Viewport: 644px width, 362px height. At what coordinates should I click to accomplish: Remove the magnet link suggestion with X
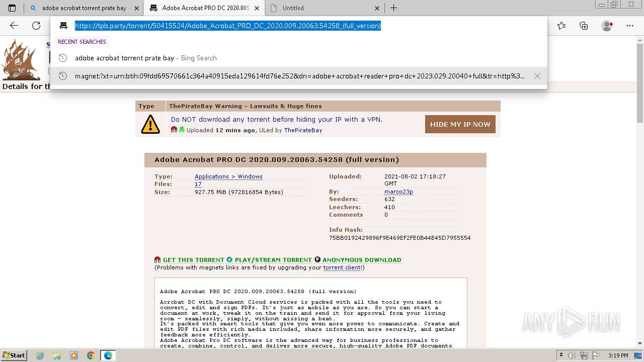[537, 76]
